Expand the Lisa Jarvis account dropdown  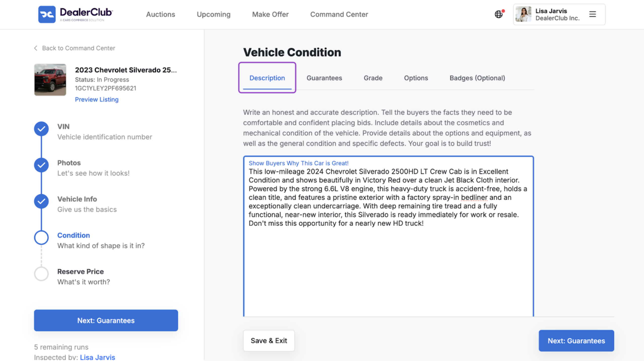(x=559, y=14)
